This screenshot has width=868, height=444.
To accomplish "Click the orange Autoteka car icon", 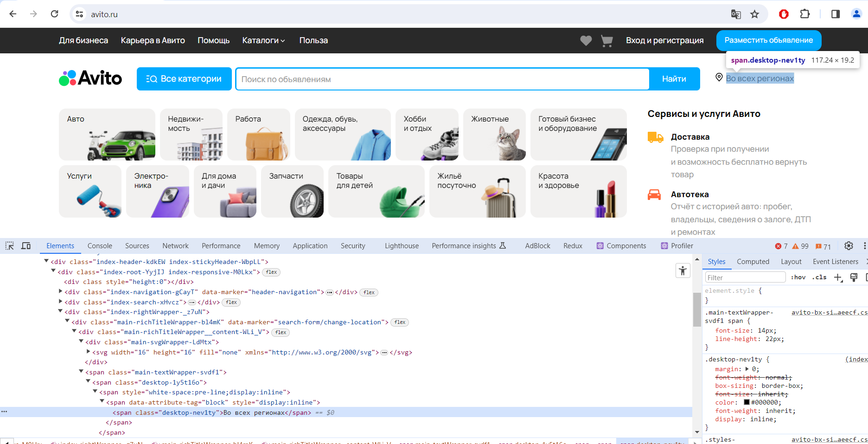I will coord(654,195).
